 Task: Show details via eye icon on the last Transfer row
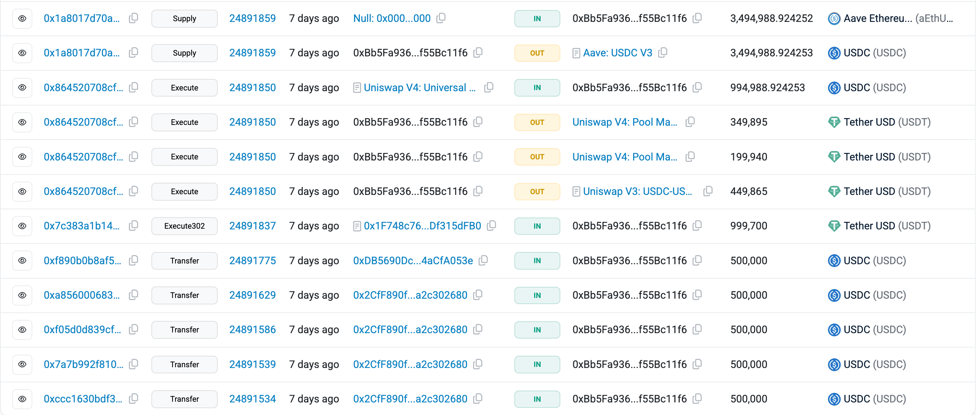tap(22, 399)
